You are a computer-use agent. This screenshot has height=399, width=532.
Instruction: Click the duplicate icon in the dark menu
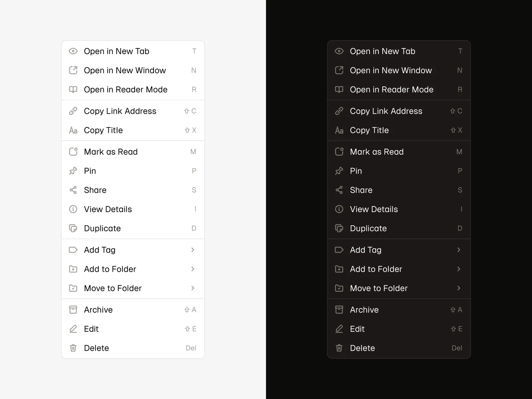339,228
